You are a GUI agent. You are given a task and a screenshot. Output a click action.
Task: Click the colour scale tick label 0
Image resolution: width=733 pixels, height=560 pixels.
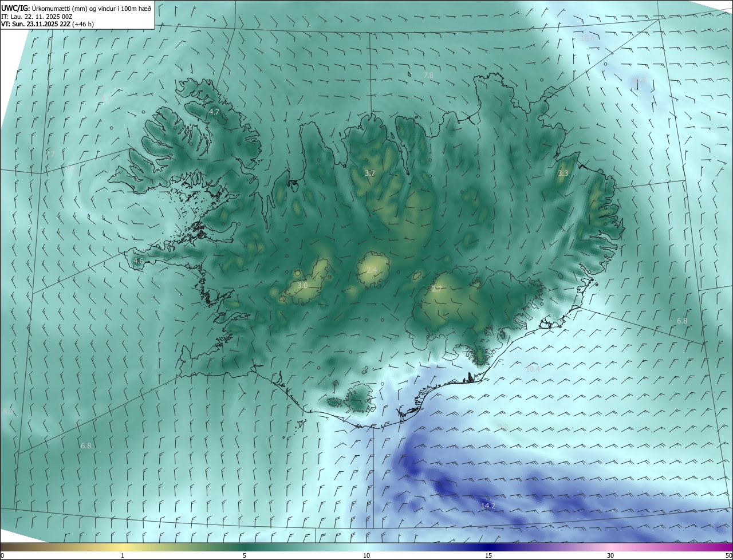coord(2,556)
